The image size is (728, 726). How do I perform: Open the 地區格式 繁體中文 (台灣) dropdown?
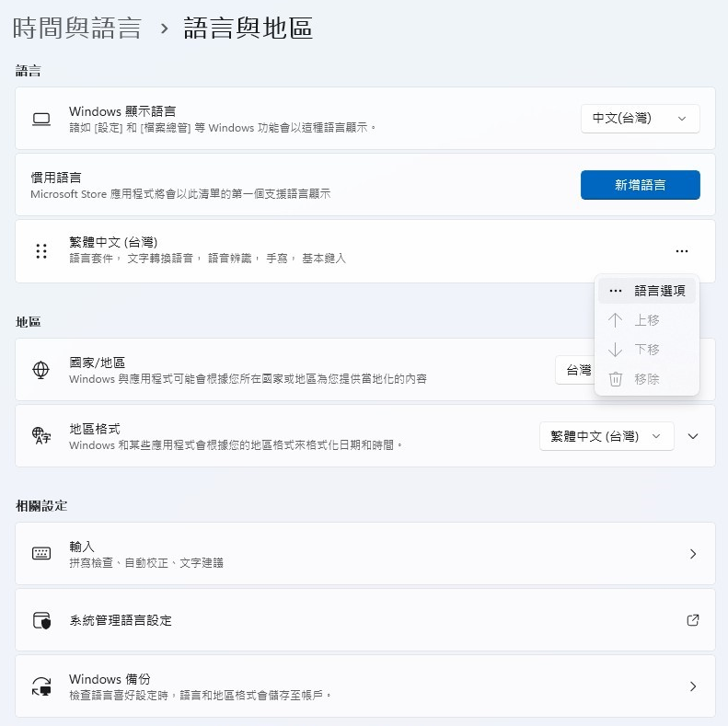(x=606, y=436)
